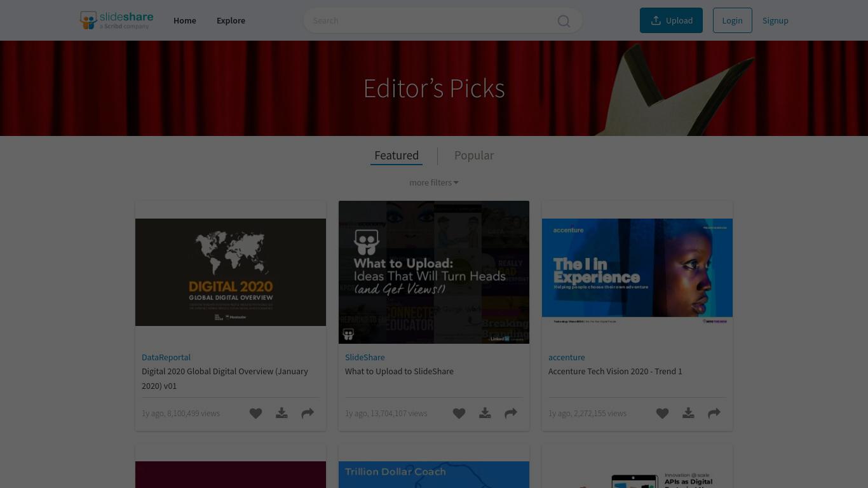Go to Home in the navigation
868x488 pixels.
[x=185, y=20]
